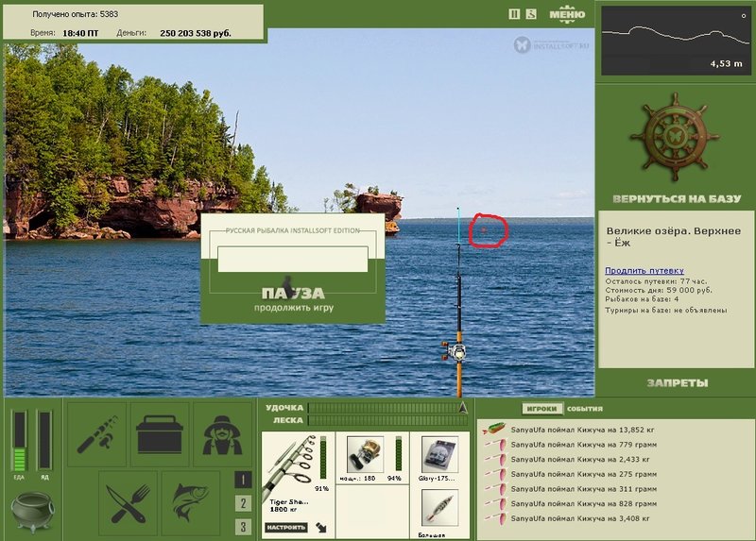Click the ПАУЗА heading in dialog
This screenshot has width=756, height=541.
(x=293, y=293)
